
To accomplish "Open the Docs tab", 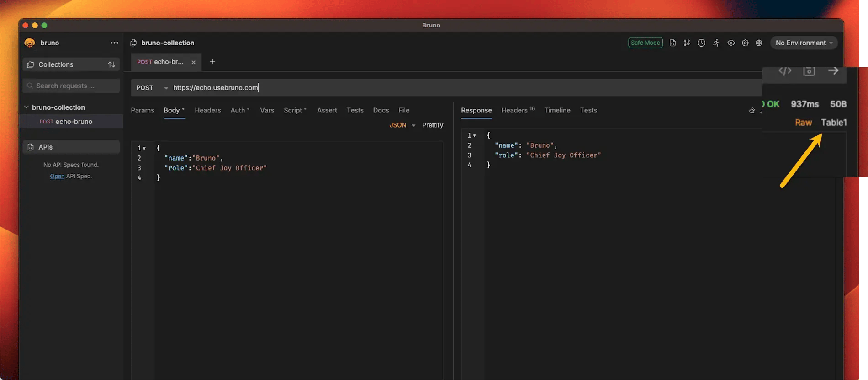I will click(381, 110).
